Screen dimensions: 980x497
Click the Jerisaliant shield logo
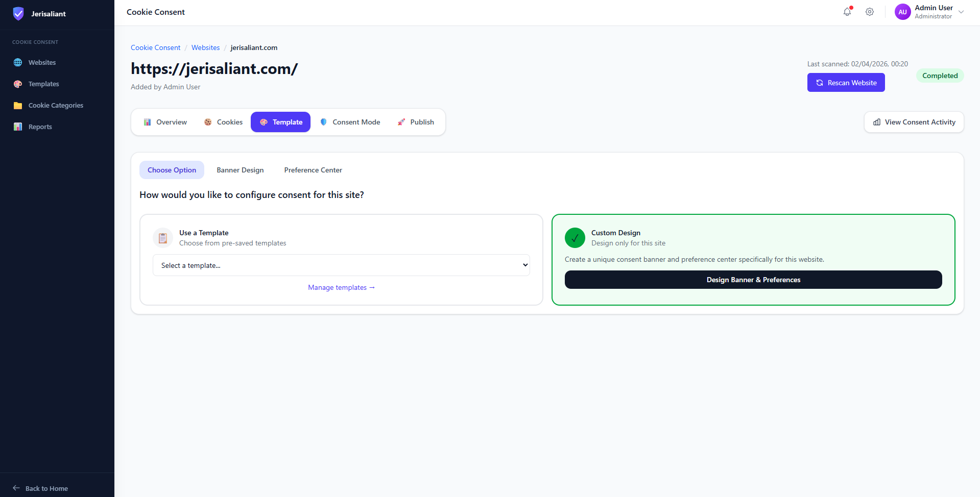[18, 14]
